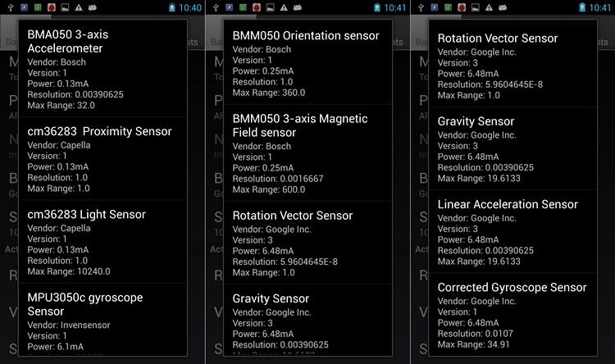The height and width of the screenshot is (364, 615).
Task: Click 'Max Range: 32.0' under Accelerometer
Action: (x=61, y=106)
